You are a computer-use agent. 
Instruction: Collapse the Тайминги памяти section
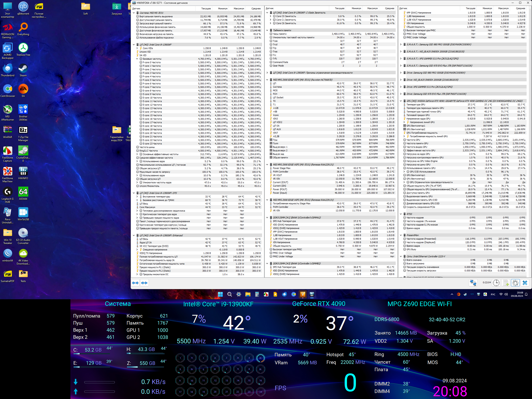pos(267,30)
